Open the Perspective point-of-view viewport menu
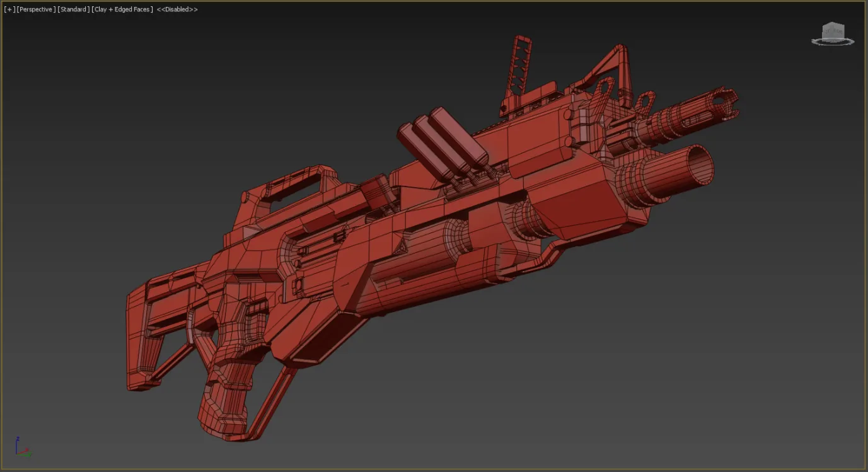 [36, 9]
